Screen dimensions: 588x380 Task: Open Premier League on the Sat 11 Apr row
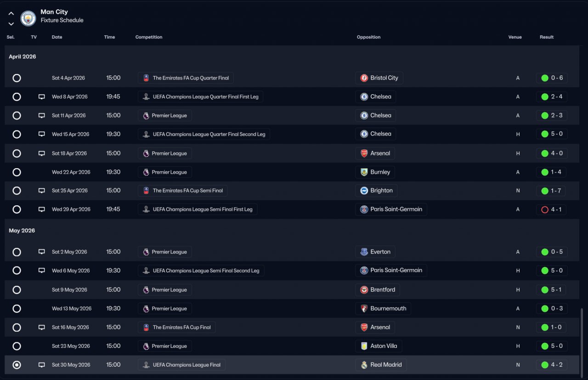point(165,116)
